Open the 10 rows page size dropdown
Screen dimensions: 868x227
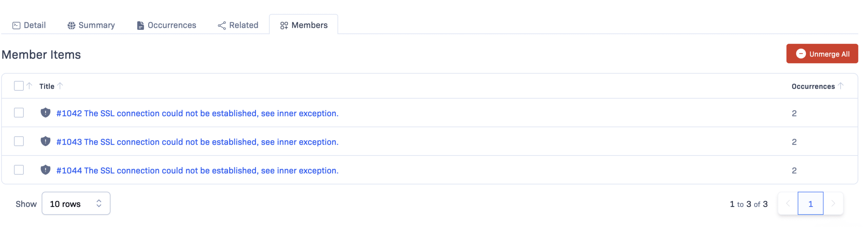click(76, 204)
